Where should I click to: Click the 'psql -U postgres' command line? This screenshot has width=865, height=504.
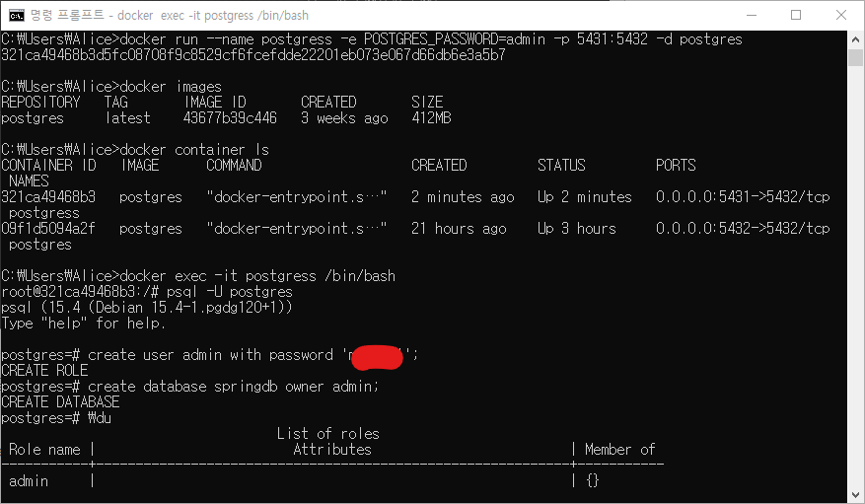(147, 292)
